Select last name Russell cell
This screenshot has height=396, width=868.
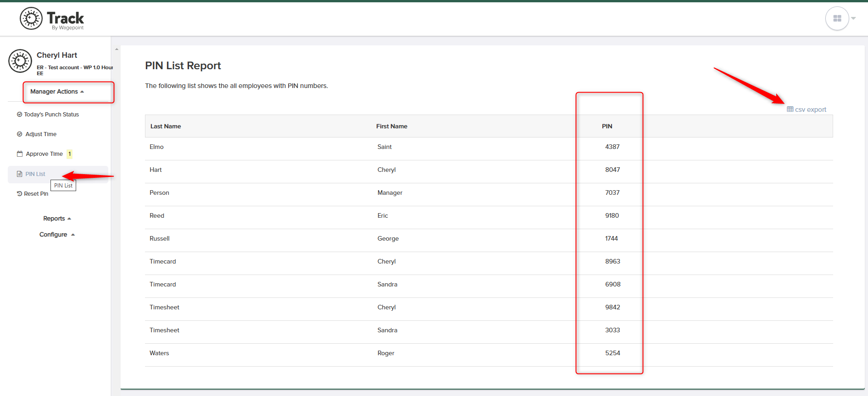(x=160, y=239)
